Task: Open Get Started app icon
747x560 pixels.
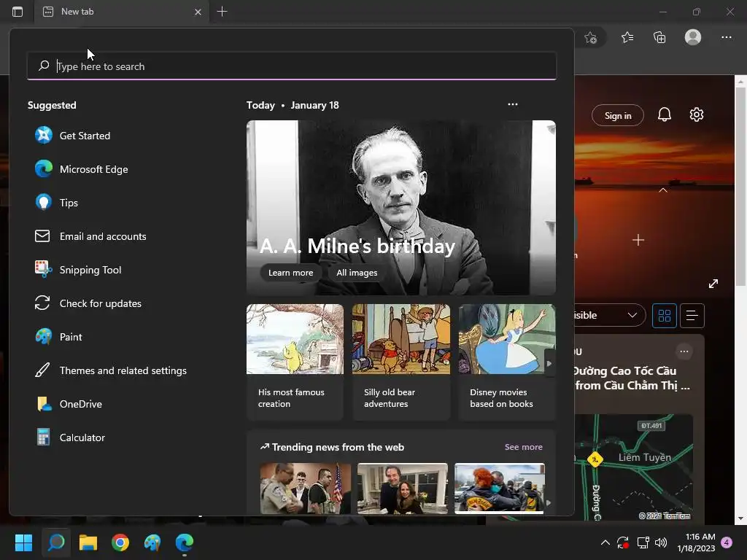Action: click(43, 136)
